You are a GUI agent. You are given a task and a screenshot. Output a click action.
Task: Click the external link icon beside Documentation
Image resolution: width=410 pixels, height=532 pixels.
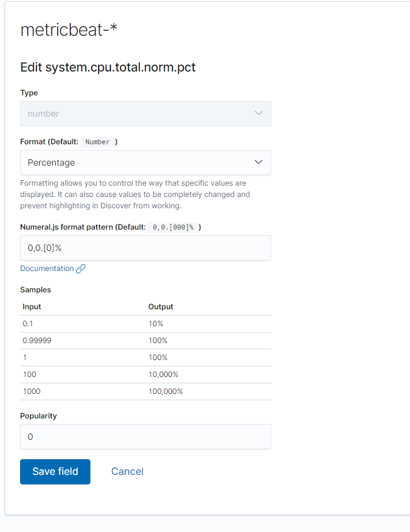[x=80, y=269]
